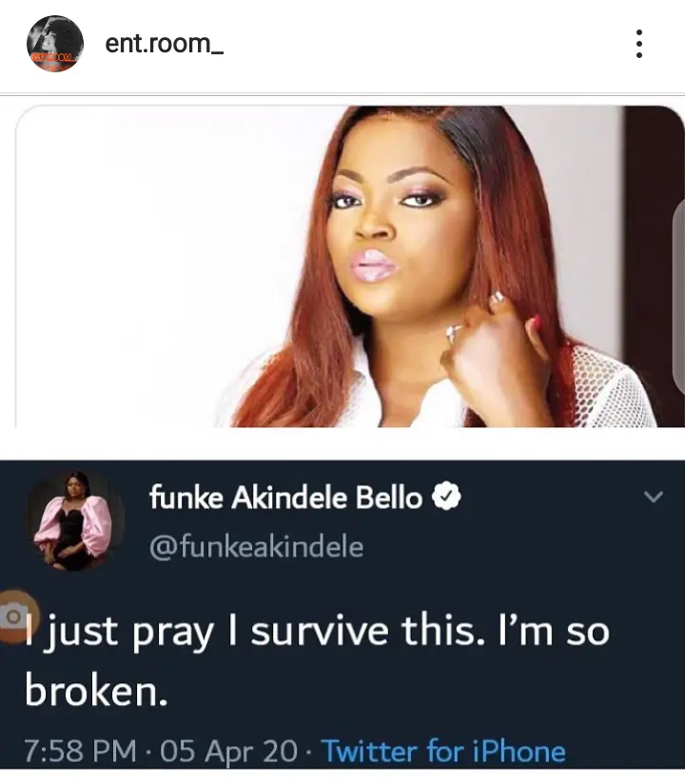Click the word "broken." in the tweet
This screenshot has width=685, height=784.
click(96, 692)
